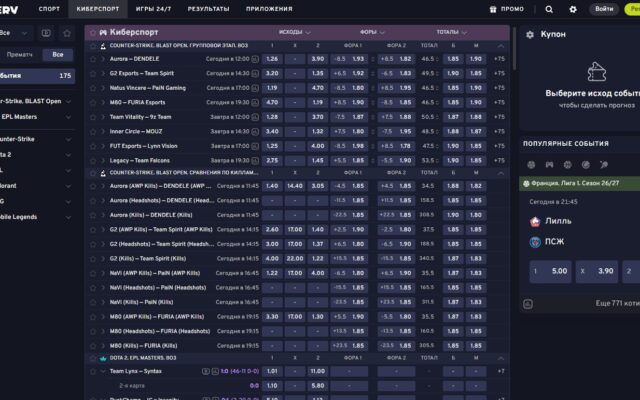The image size is (640, 400).
Task: Bet on Лилль win at 5.00
Action: click(551, 271)
